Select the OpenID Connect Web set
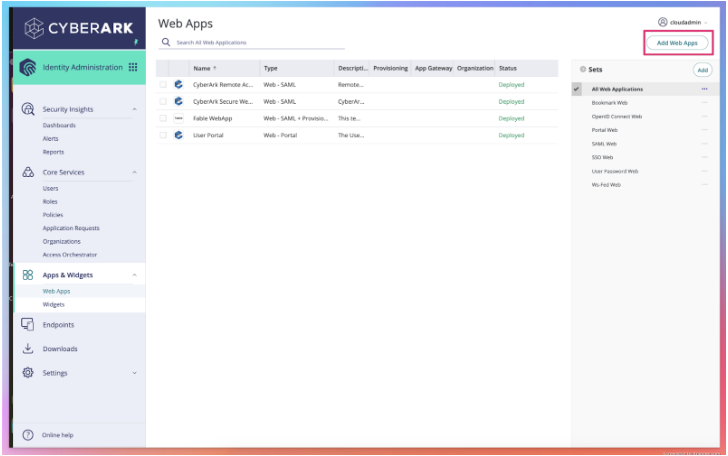The image size is (728, 456). 617,117
